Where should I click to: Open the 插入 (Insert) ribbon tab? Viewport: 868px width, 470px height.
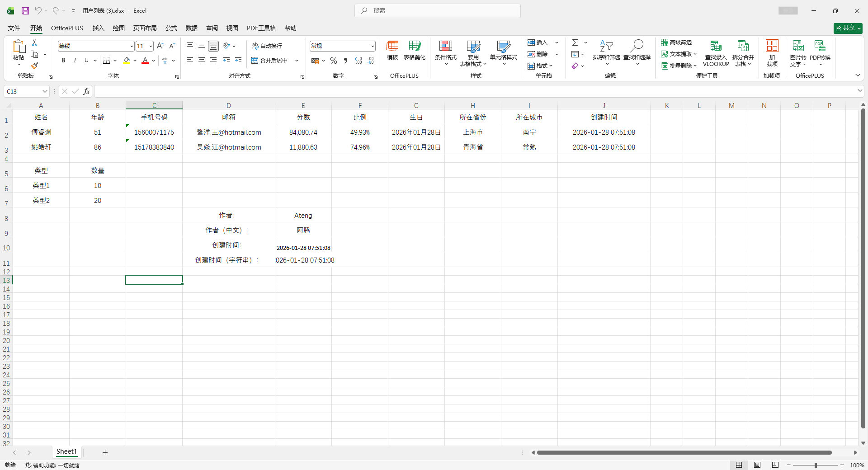98,28
